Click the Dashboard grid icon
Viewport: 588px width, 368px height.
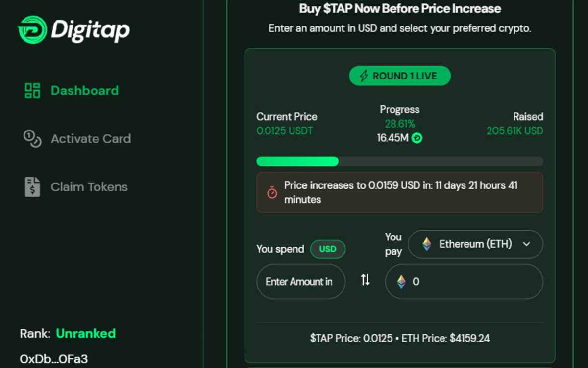[32, 90]
